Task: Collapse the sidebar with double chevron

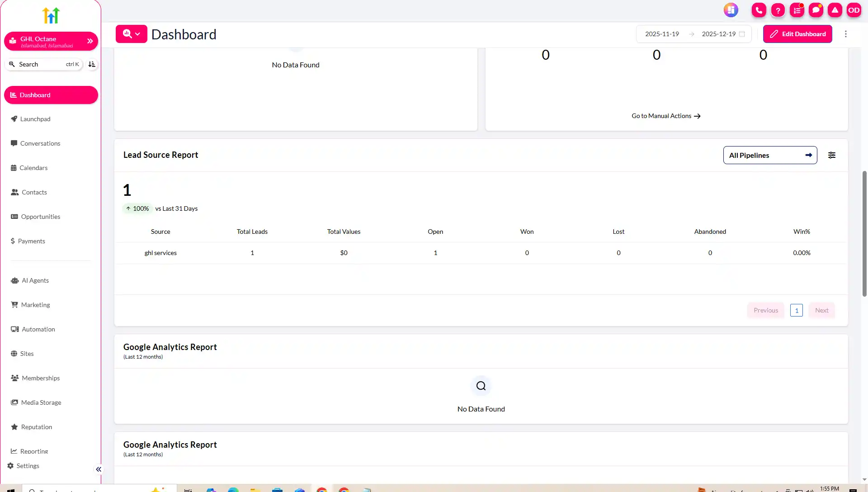Action: click(98, 469)
